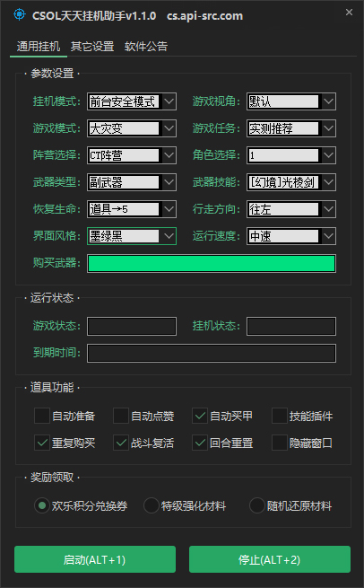The height and width of the screenshot is (588, 364).
Task: Select the 通用挂机 tab
Action: (39, 47)
